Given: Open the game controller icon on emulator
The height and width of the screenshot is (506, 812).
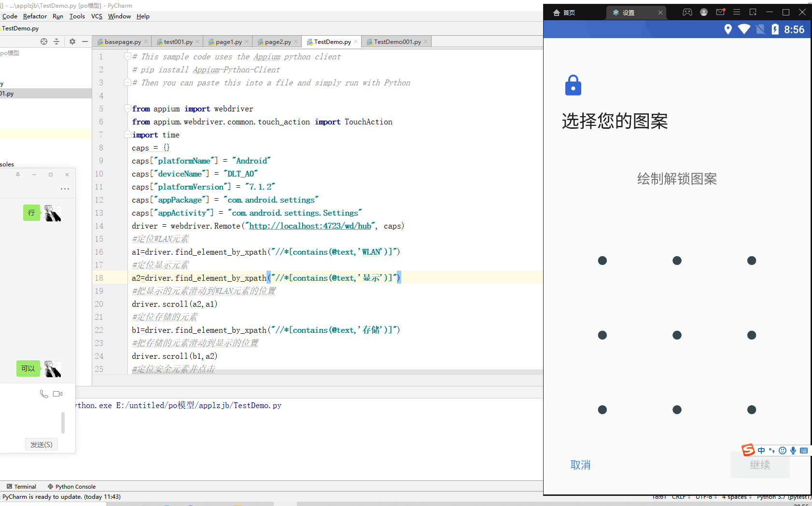Looking at the screenshot, I should (x=687, y=12).
